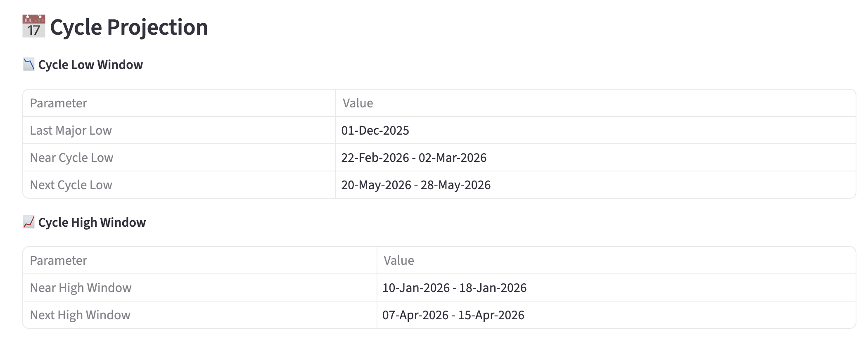Screen dimensions: 868x342
Task: Click Value header in Cycle Low table
Action: pos(358,103)
